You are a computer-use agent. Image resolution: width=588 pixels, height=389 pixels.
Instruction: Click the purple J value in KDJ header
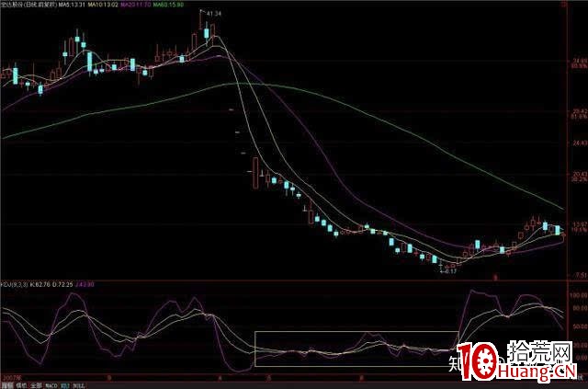point(84,285)
